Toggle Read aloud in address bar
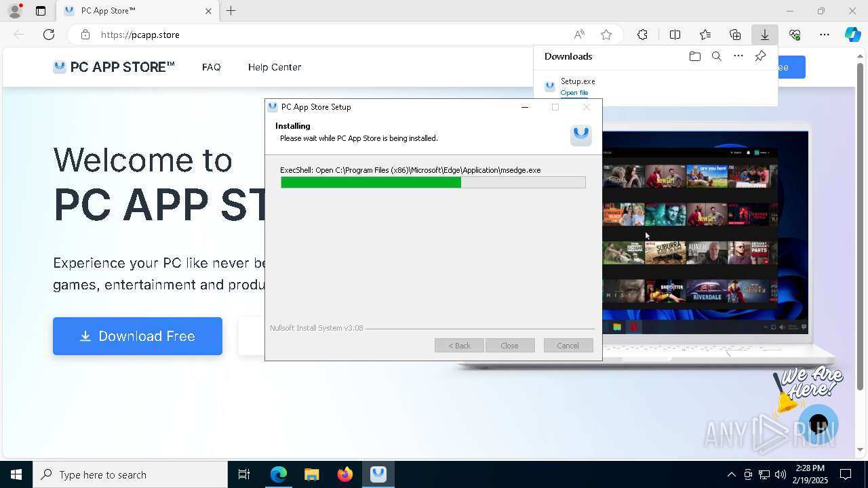 tap(579, 35)
